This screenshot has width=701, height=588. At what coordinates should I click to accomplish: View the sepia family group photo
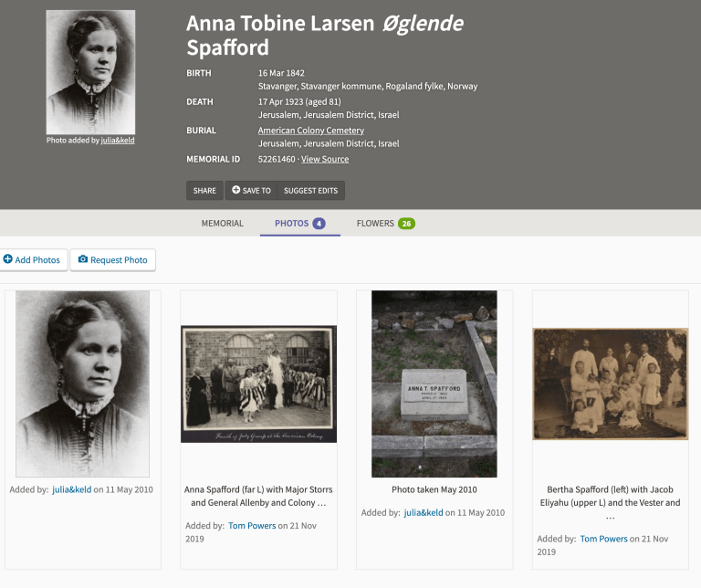(x=610, y=383)
